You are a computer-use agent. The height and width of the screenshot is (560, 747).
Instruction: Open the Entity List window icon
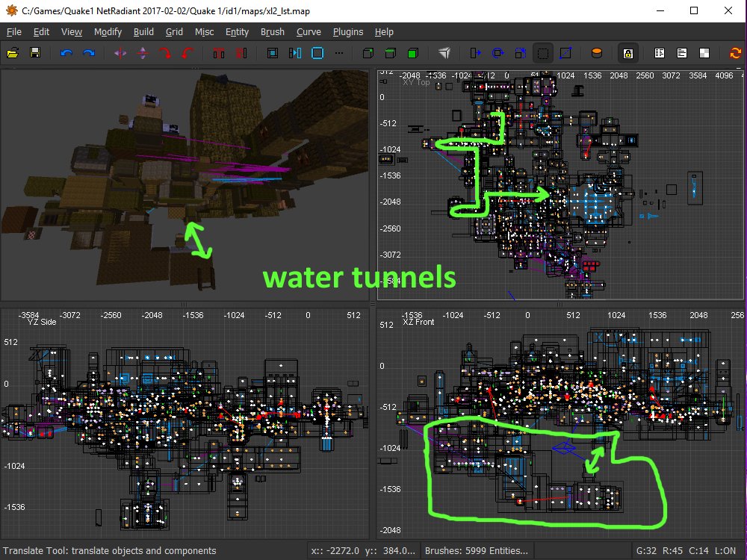(x=660, y=53)
